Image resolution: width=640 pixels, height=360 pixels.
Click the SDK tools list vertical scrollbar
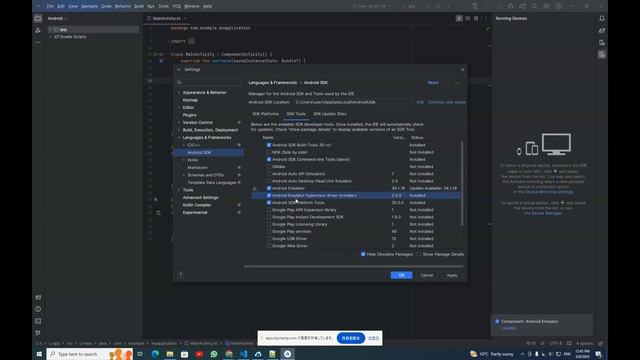[462, 184]
